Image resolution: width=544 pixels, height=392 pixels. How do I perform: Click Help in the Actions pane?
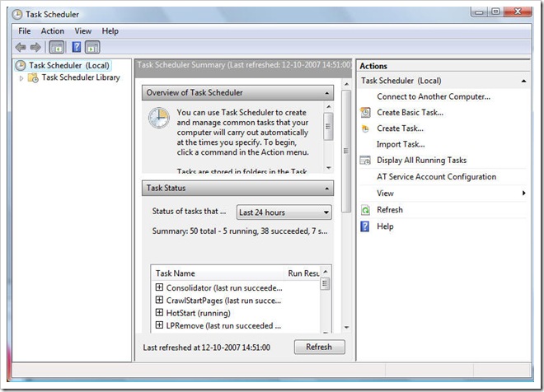coord(385,226)
